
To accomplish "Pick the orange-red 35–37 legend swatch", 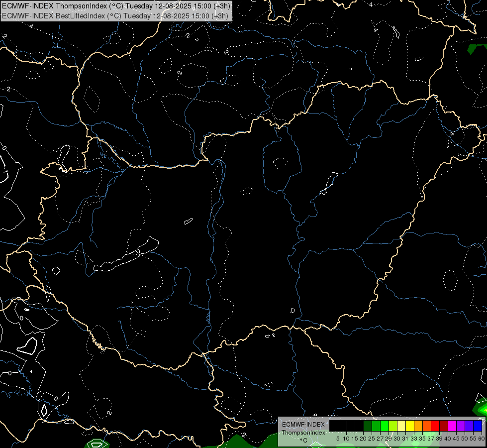I will tap(427, 426).
